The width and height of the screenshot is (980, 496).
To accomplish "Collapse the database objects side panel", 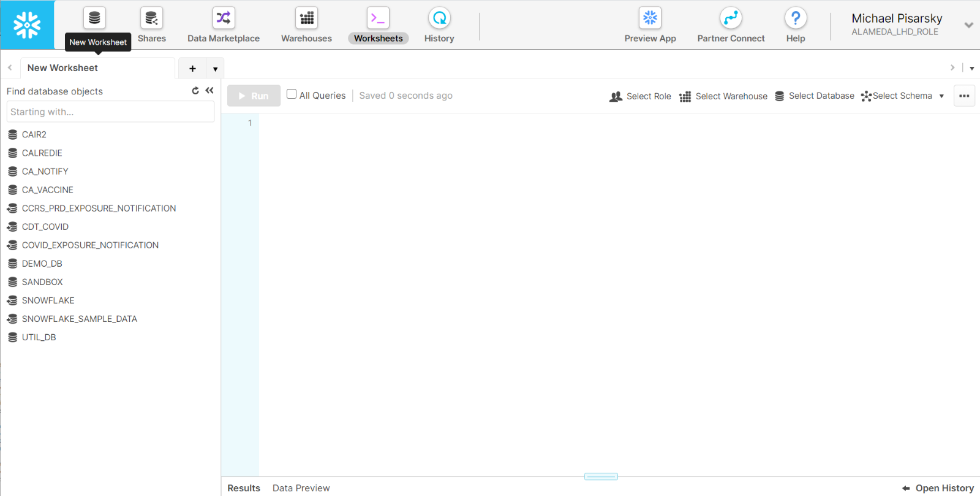I will (209, 91).
